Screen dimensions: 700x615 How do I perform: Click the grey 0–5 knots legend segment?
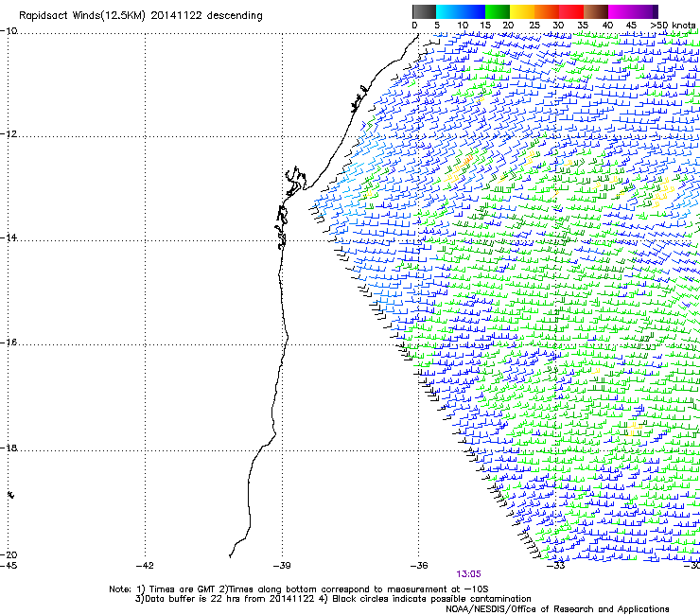coord(424,11)
